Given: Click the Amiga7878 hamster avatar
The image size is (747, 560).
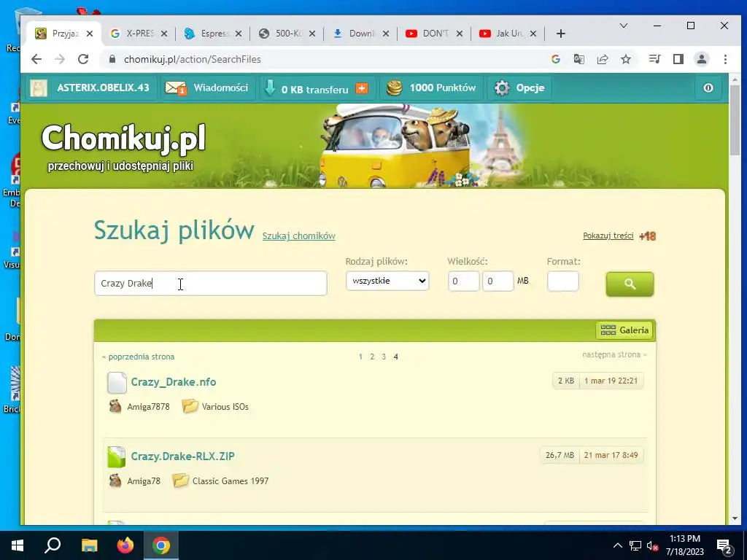Looking at the screenshot, I should (x=115, y=406).
